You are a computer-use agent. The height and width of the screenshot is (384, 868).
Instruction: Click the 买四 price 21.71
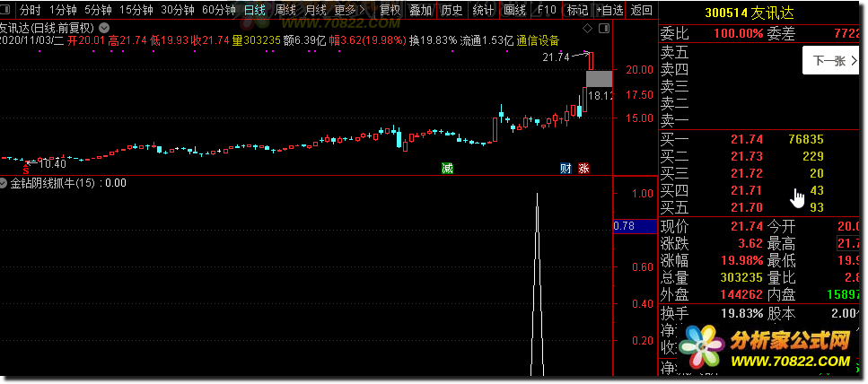pos(746,191)
